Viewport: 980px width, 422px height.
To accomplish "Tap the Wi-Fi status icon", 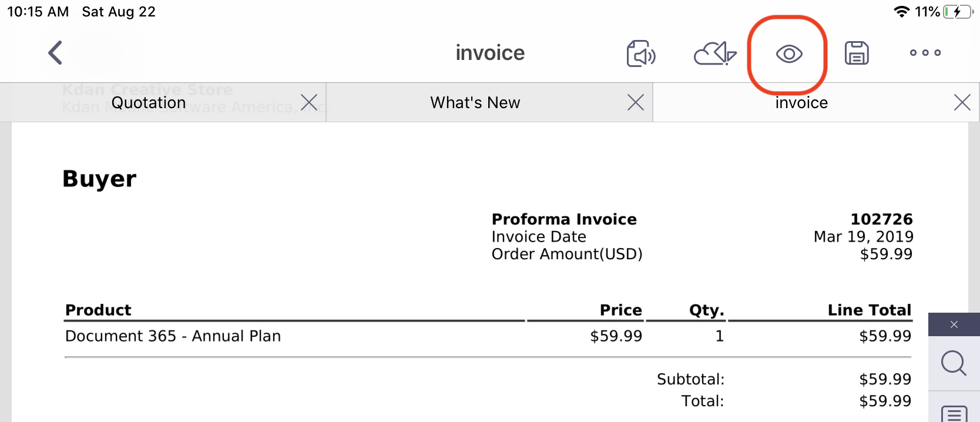I will 901,12.
